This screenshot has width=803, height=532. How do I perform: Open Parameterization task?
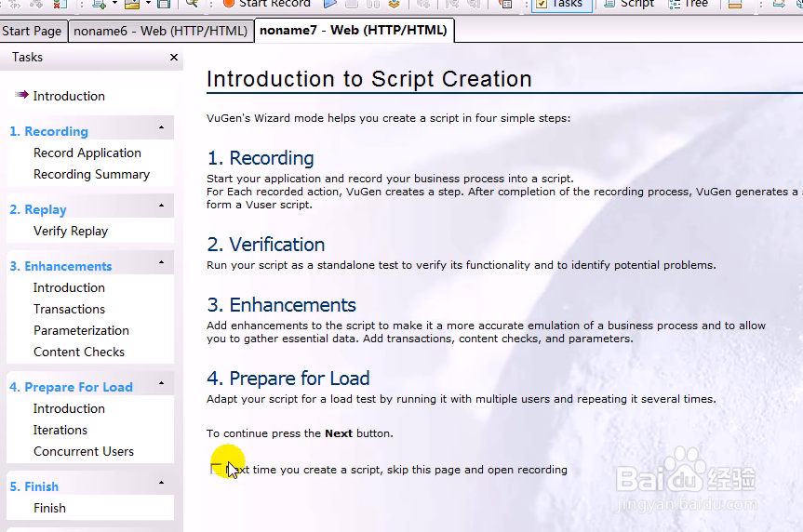point(81,331)
